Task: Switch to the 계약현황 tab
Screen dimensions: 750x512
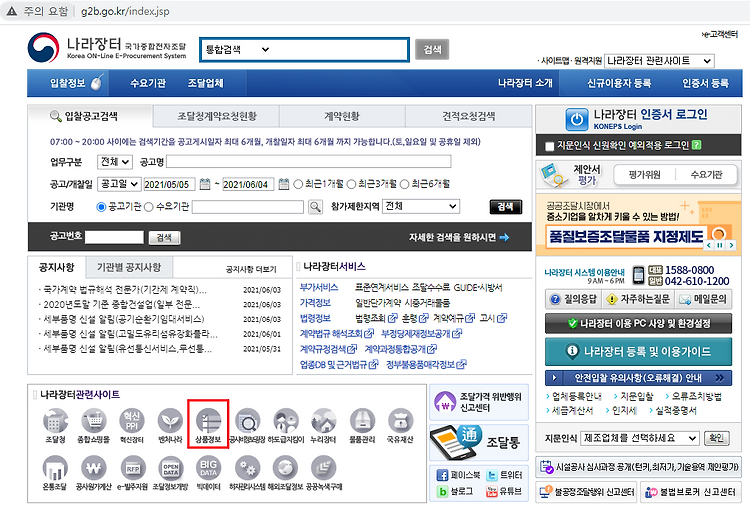Action: [x=342, y=116]
